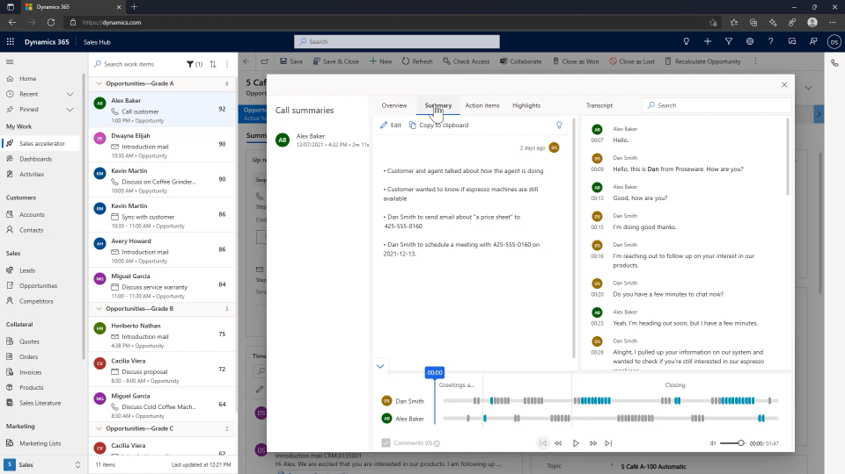The image size is (845, 474).
Task: Click the Copy to clipboard icon
Action: 412,125
